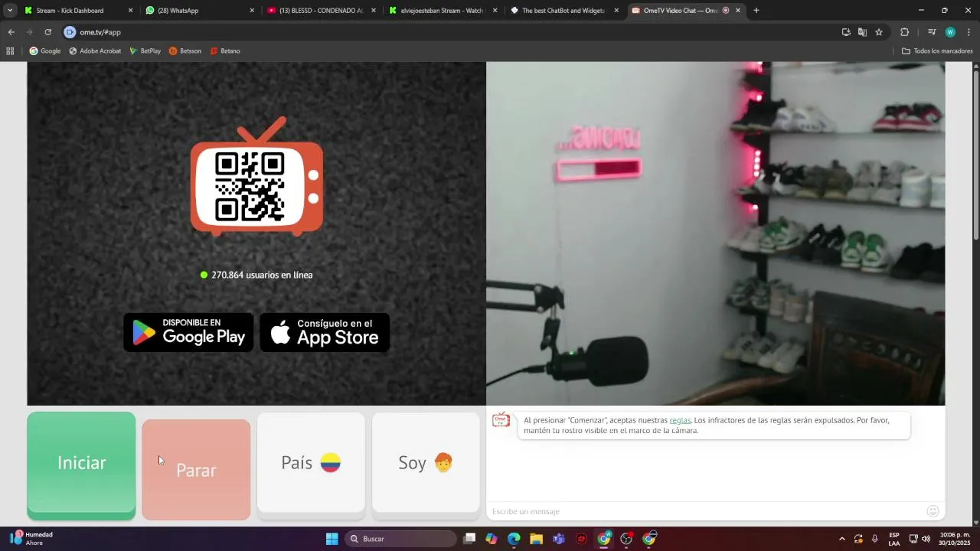The width and height of the screenshot is (980, 551).
Task: Close the OmeTV Video Chat tab
Action: pyautogui.click(x=738, y=11)
